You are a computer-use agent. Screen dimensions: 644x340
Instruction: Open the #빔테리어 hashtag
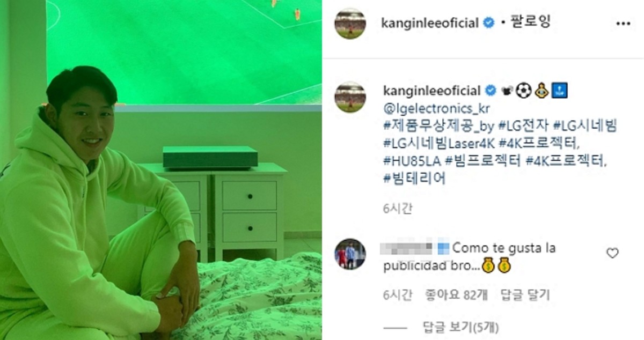(x=415, y=179)
